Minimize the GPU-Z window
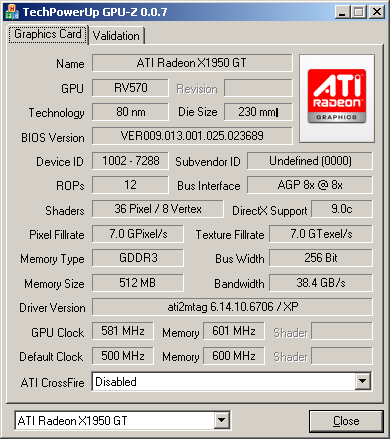 (x=342, y=12)
